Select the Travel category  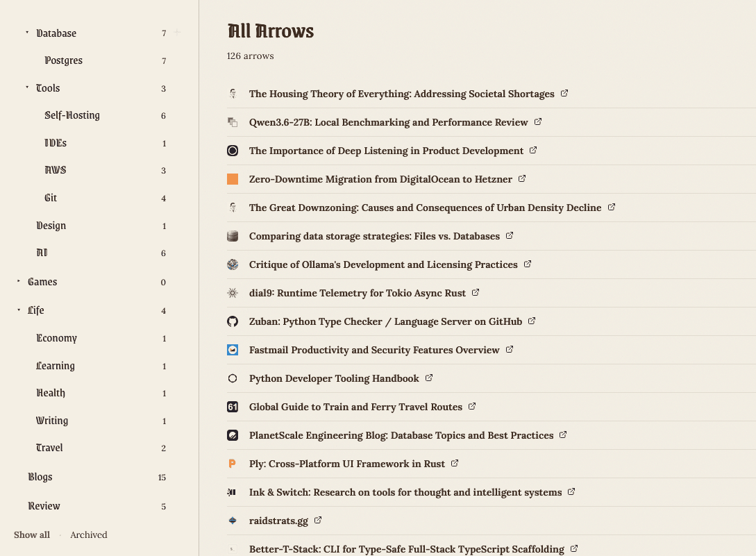click(49, 448)
